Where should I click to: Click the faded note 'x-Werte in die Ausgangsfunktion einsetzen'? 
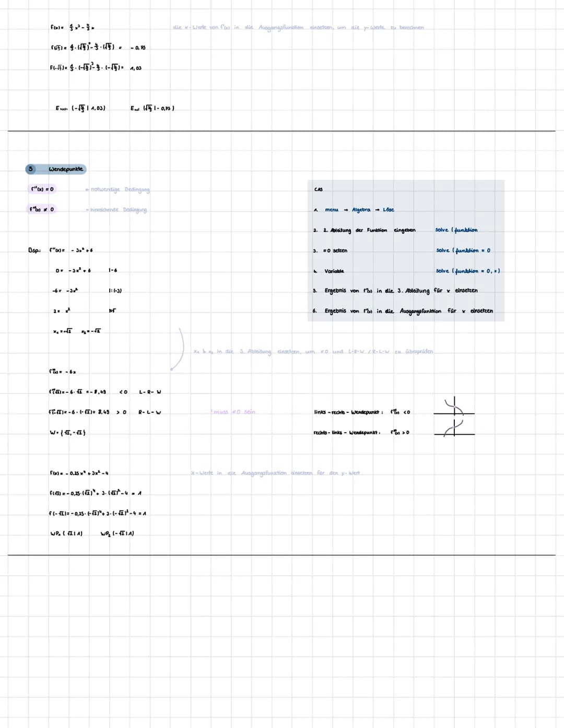coord(252,473)
